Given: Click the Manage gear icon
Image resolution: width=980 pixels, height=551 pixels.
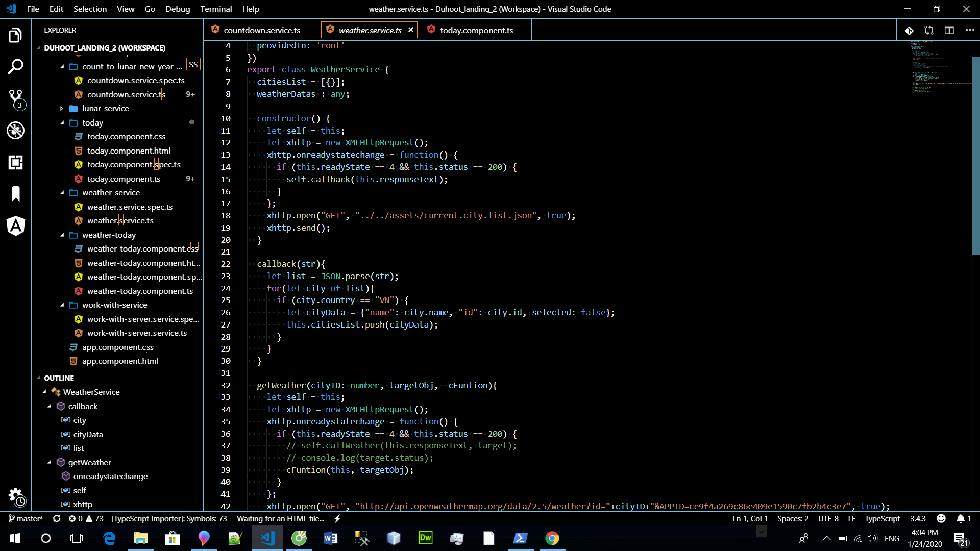Looking at the screenshot, I should tap(15, 496).
